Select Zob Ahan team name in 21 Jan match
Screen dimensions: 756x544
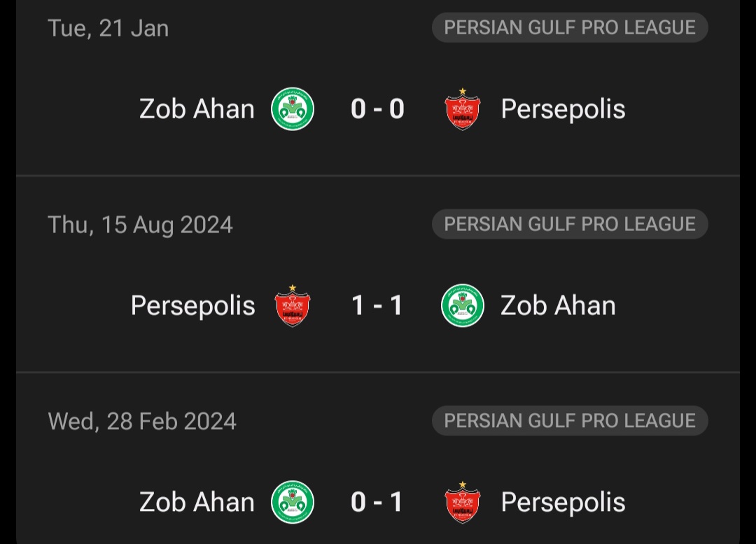click(x=197, y=109)
